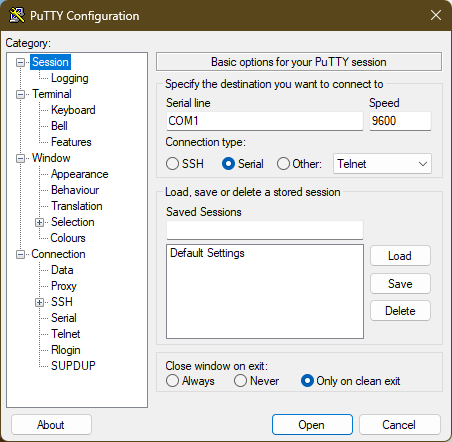Viewport: 452px width, 442px height.
Task: Open the Colours settings category
Action: coord(68,238)
